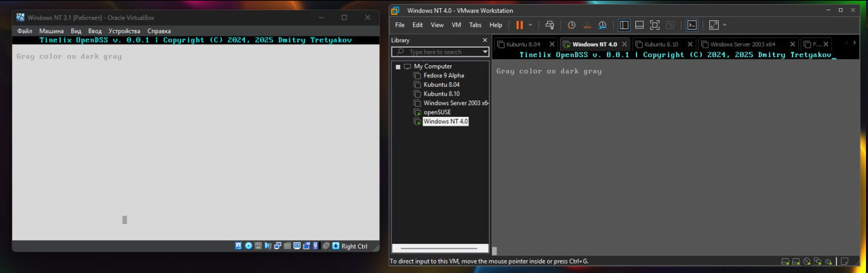The height and width of the screenshot is (273, 868).
Task: Switch to the Windows Server 2003 x64 tab
Action: (x=742, y=44)
